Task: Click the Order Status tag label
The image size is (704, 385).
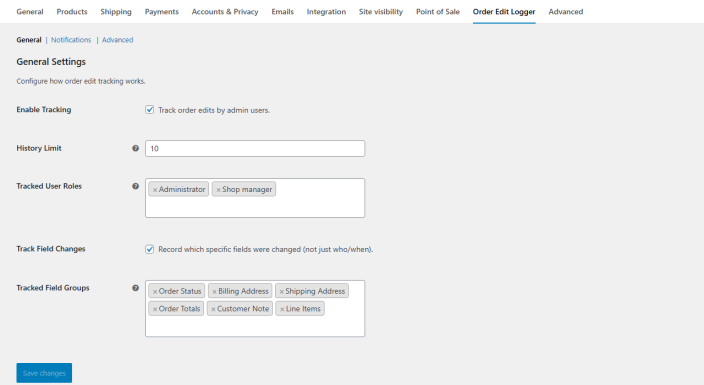Action: (x=180, y=291)
